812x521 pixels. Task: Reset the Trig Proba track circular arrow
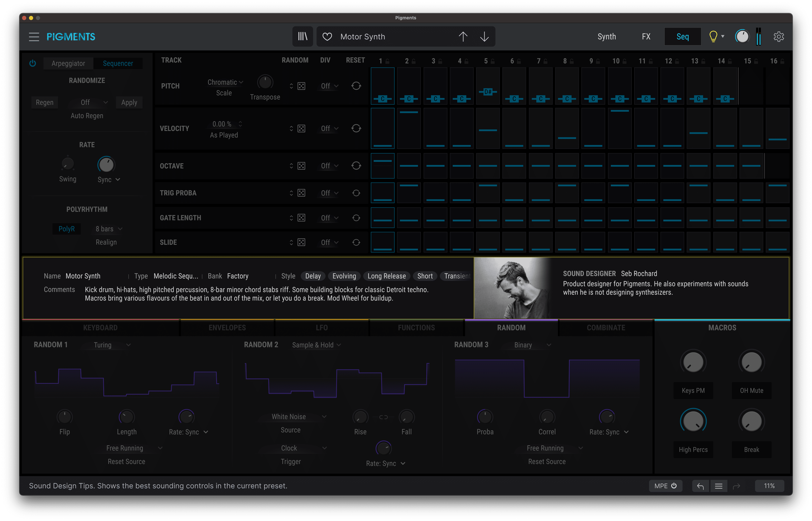coord(356,193)
